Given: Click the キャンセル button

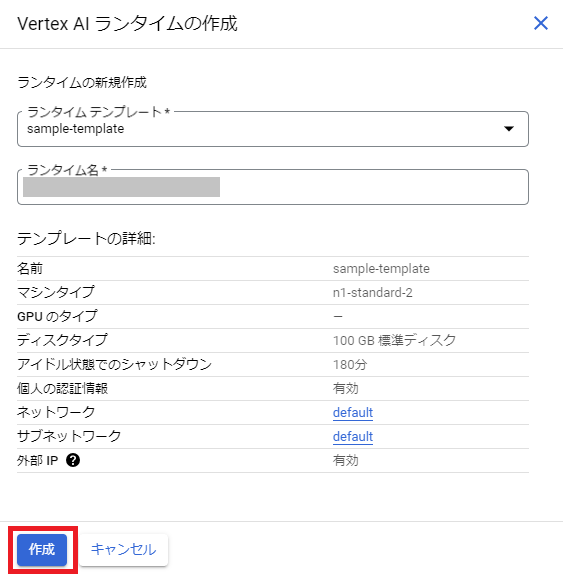Looking at the screenshot, I should 123,550.
